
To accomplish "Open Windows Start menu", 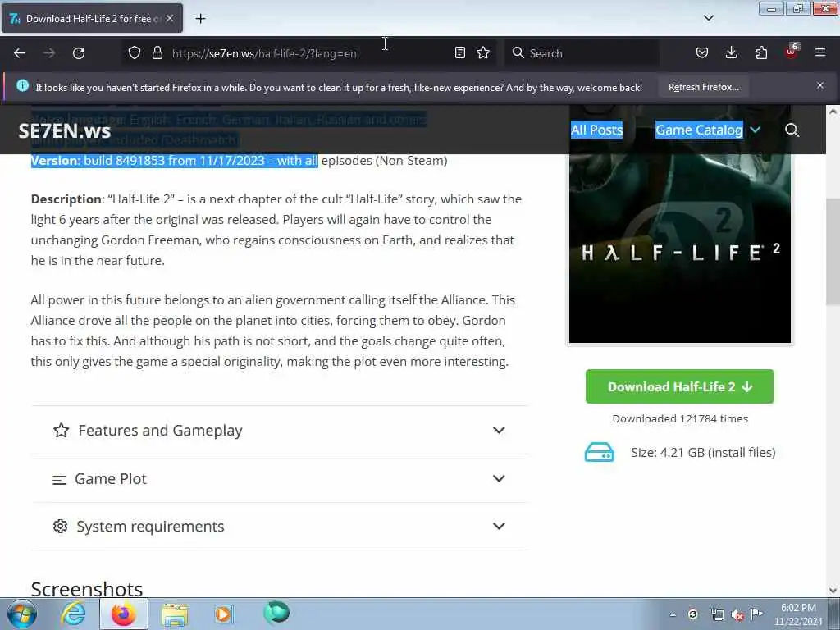I will tap(21, 614).
